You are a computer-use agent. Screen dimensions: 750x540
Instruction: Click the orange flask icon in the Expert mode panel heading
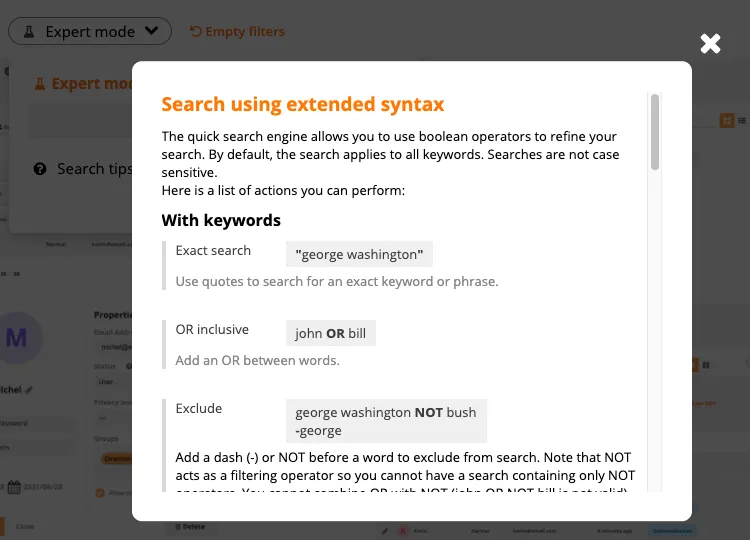click(x=40, y=84)
